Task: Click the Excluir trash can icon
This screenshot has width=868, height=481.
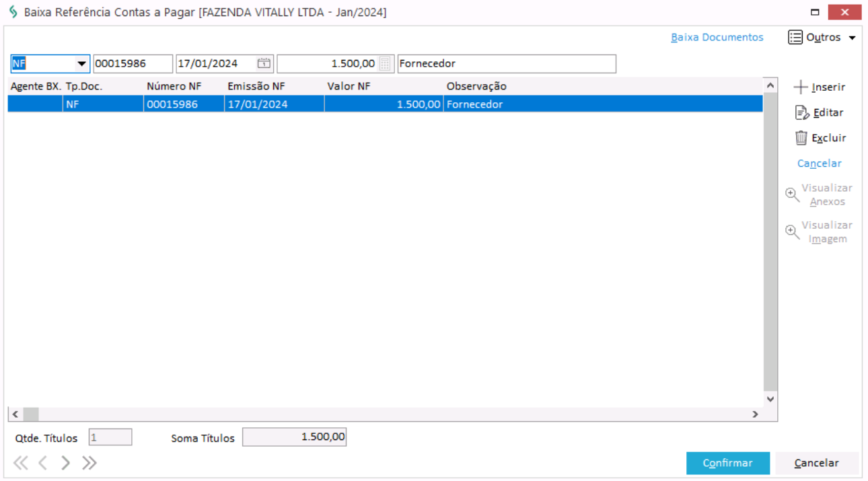Action: tap(801, 138)
